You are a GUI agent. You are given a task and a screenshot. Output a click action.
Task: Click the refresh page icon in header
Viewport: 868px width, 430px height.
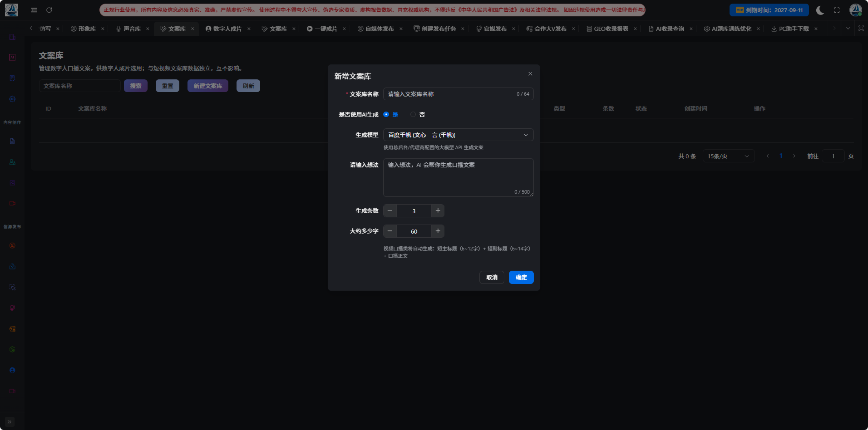pos(49,10)
